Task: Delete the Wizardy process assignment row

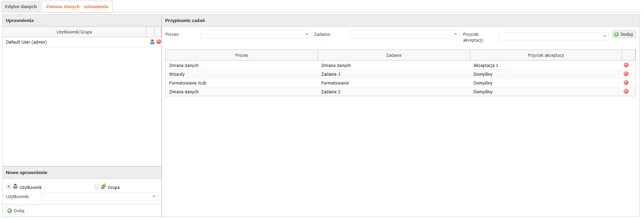Action: pyautogui.click(x=626, y=74)
